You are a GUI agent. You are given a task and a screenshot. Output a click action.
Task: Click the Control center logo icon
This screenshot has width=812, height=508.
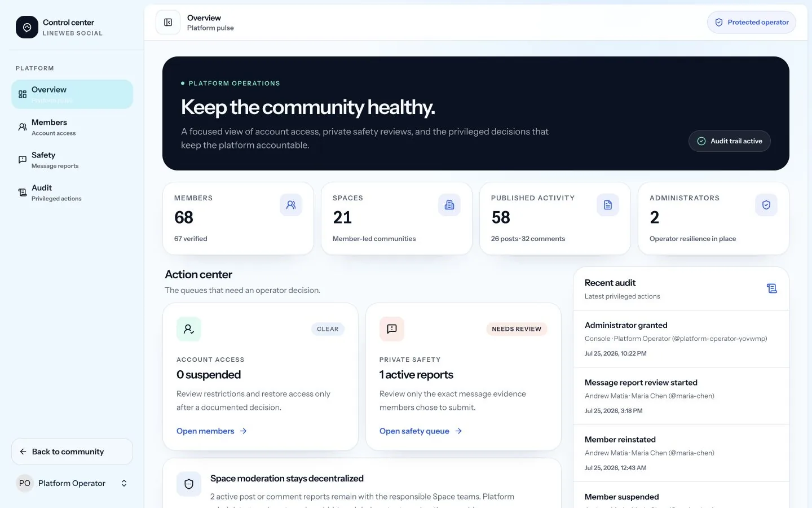click(x=27, y=27)
